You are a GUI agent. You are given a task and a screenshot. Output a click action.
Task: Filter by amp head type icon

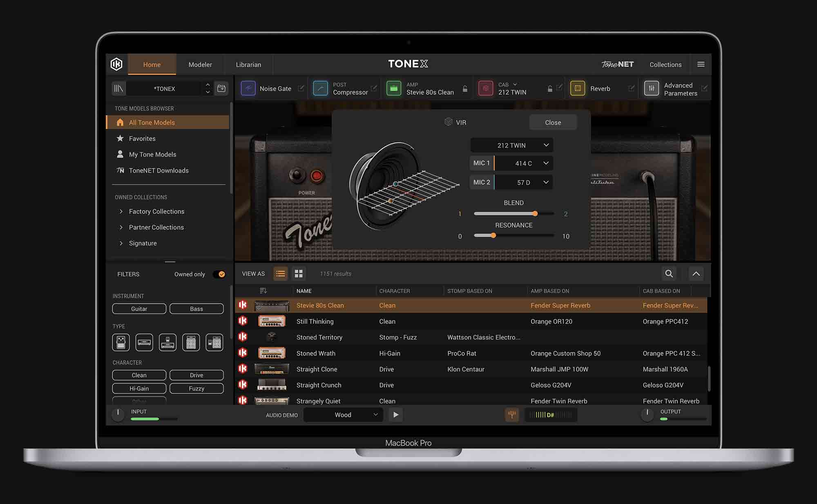144,342
